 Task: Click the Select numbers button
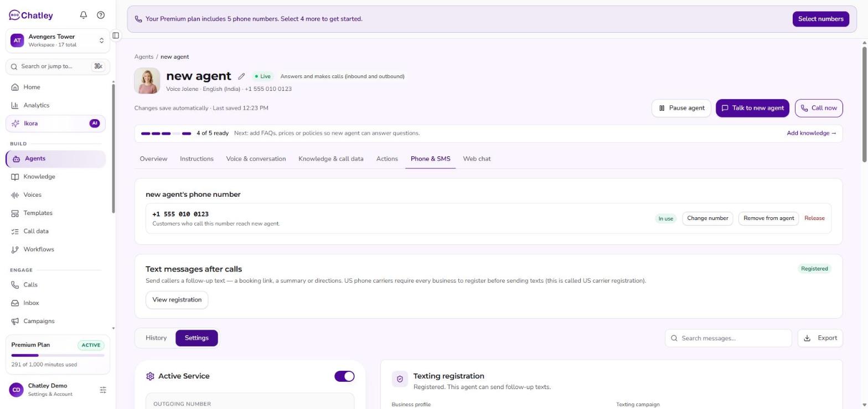[x=820, y=19]
